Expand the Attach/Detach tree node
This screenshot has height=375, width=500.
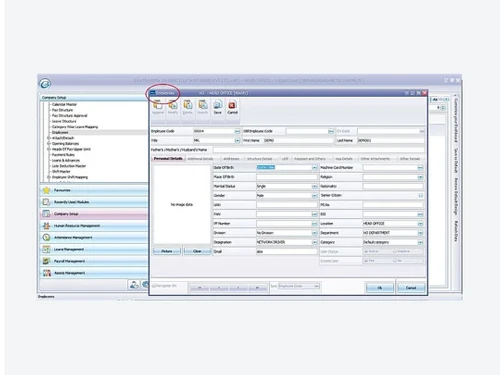pos(49,138)
